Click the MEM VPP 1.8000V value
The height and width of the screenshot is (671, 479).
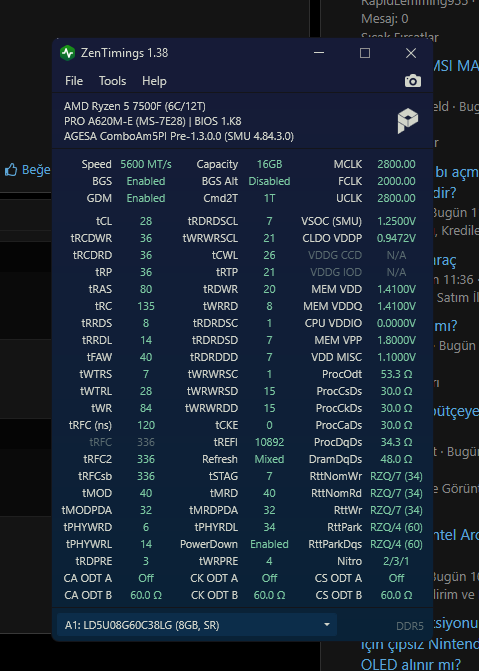[x=396, y=340]
